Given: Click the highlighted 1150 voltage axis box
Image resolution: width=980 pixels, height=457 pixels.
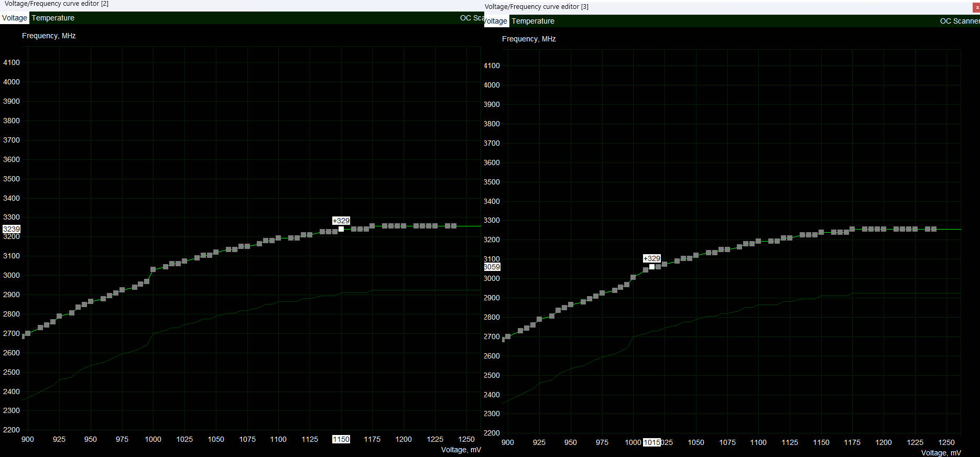Looking at the screenshot, I should tap(341, 439).
